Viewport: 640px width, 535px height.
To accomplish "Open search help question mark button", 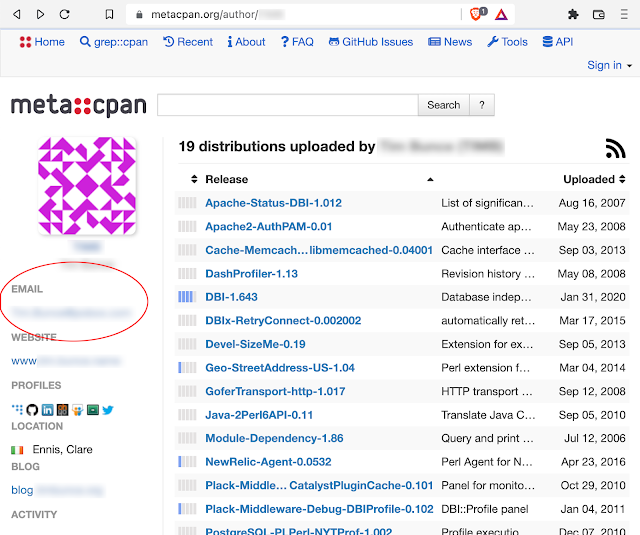I will point(482,105).
